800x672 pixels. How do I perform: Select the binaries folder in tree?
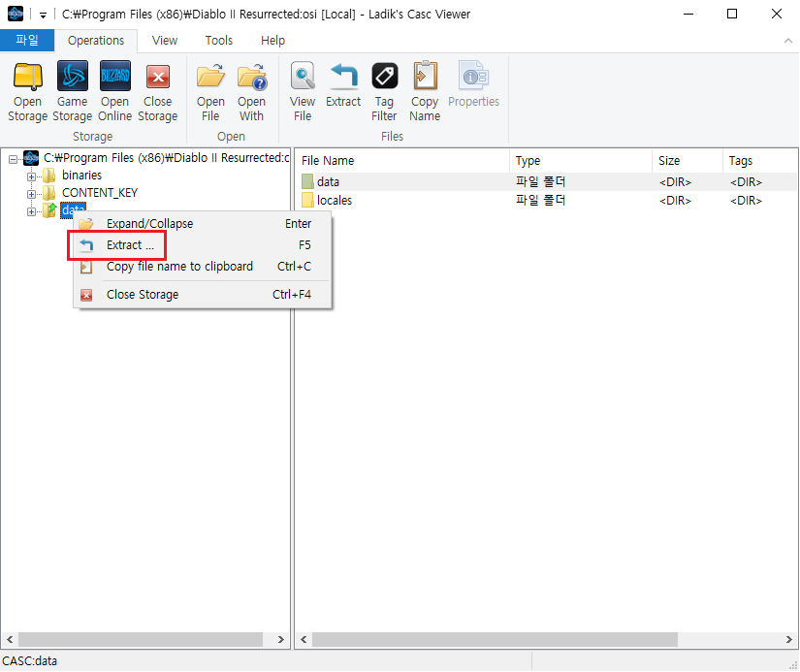pyautogui.click(x=81, y=175)
